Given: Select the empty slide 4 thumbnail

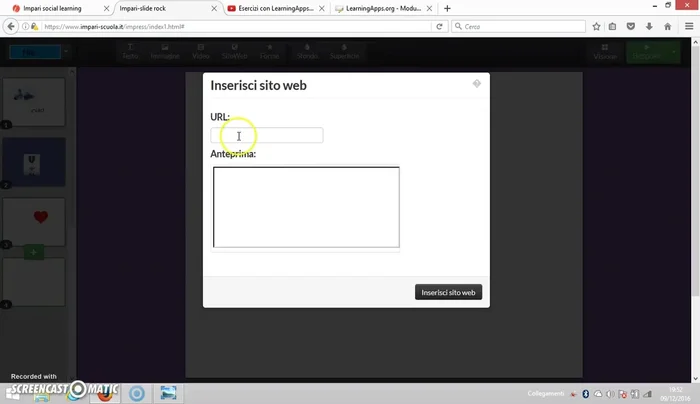Looking at the screenshot, I should coord(34,282).
